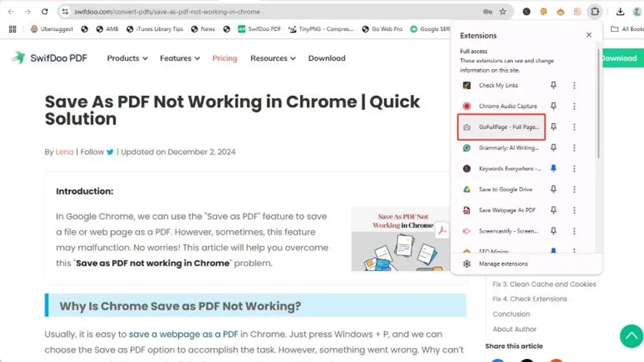Launch Chrome Audio Capture extension
644x362 pixels.
(499, 106)
